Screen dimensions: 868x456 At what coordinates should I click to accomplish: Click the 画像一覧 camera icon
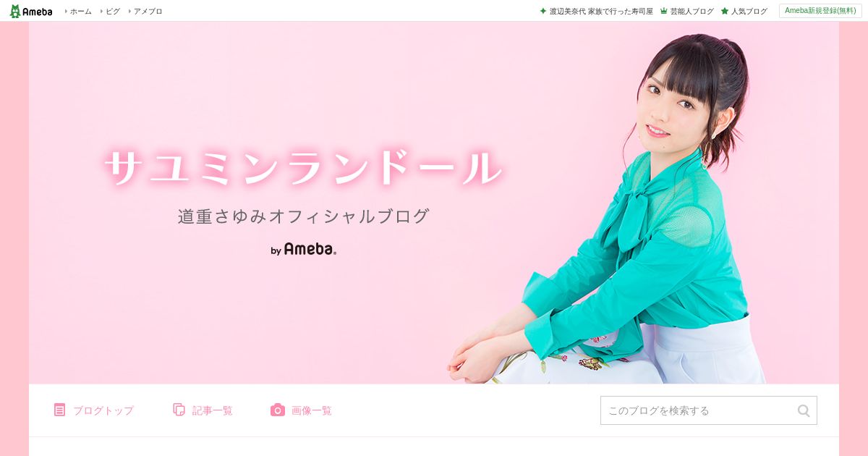point(278,410)
